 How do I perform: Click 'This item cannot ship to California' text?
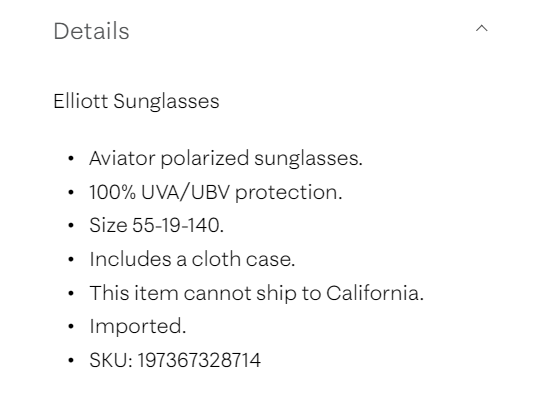point(257,294)
